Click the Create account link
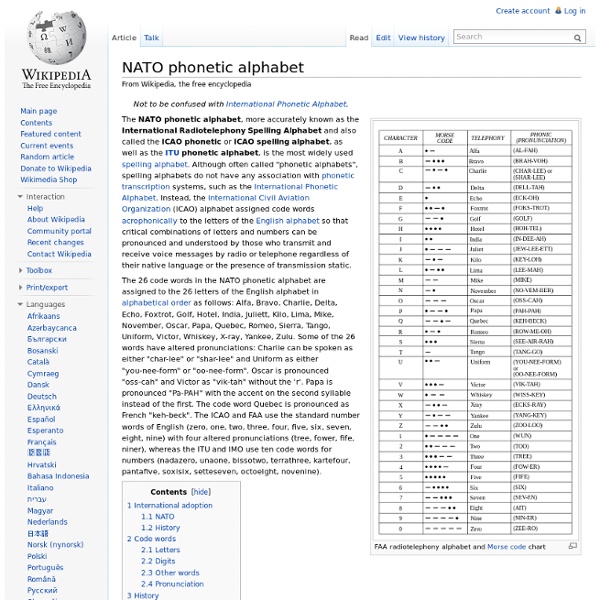The height and width of the screenshot is (600, 600). pyautogui.click(x=522, y=11)
